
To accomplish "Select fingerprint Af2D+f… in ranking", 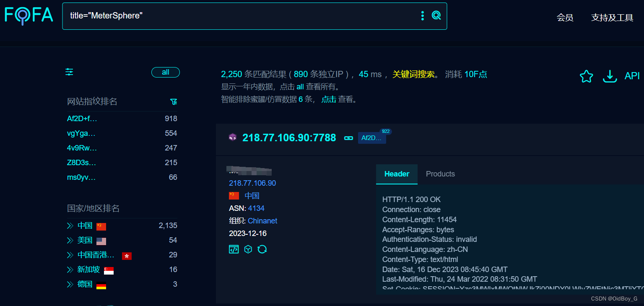I will [x=82, y=119].
